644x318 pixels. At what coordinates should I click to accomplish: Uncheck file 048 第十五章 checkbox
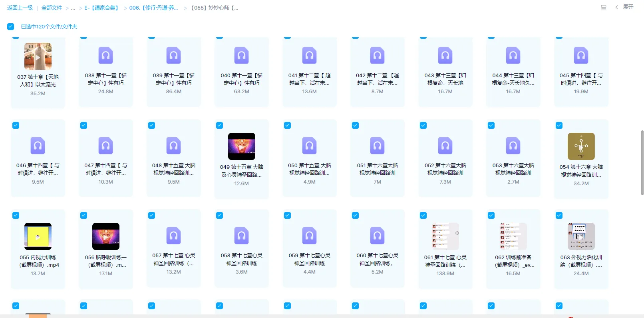(x=151, y=125)
